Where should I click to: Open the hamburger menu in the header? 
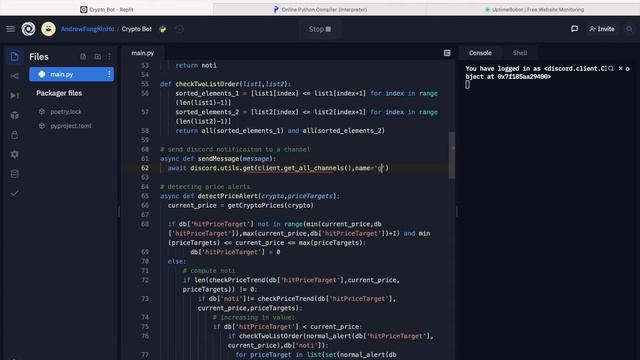(11, 29)
